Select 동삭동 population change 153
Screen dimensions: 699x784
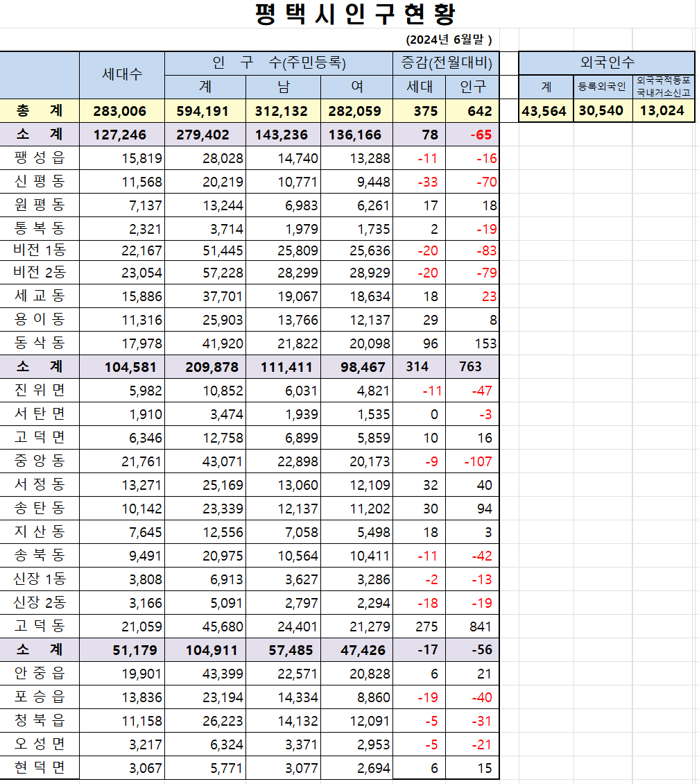(x=485, y=343)
